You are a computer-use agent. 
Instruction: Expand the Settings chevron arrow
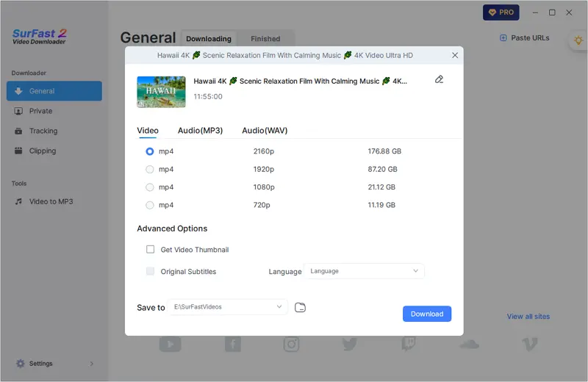[91, 364]
